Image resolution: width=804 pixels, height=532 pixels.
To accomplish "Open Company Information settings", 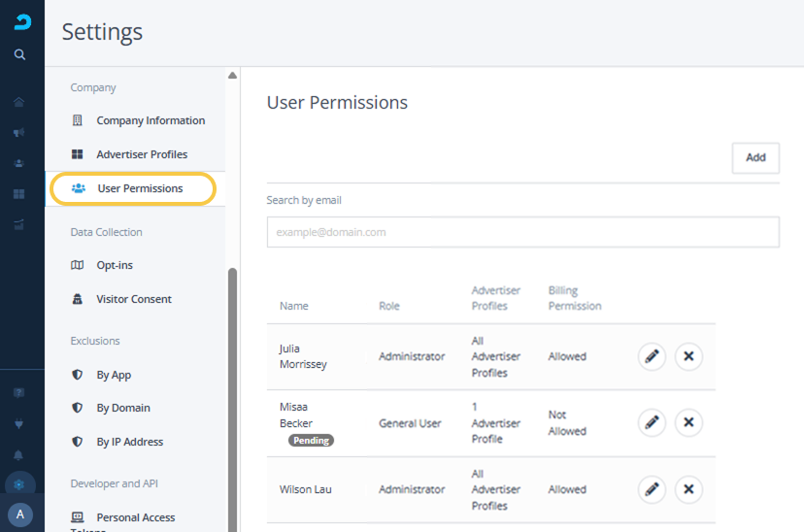I will pyautogui.click(x=150, y=120).
